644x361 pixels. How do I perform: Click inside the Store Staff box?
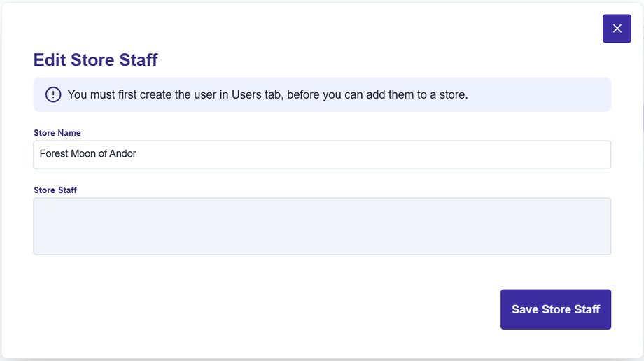coord(322,227)
